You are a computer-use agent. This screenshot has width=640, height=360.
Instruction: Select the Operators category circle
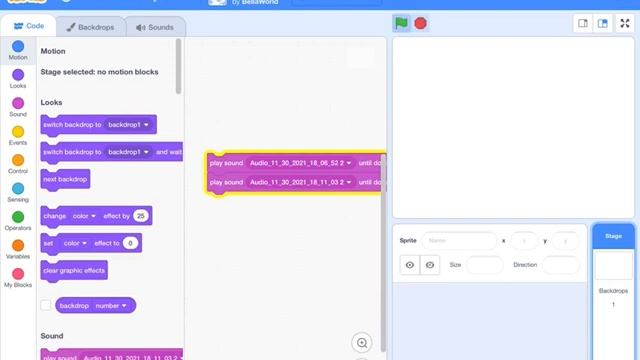pyautogui.click(x=18, y=217)
